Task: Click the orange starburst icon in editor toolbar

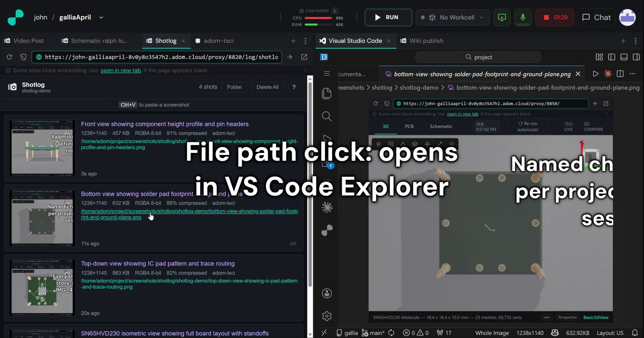Action: tap(608, 74)
